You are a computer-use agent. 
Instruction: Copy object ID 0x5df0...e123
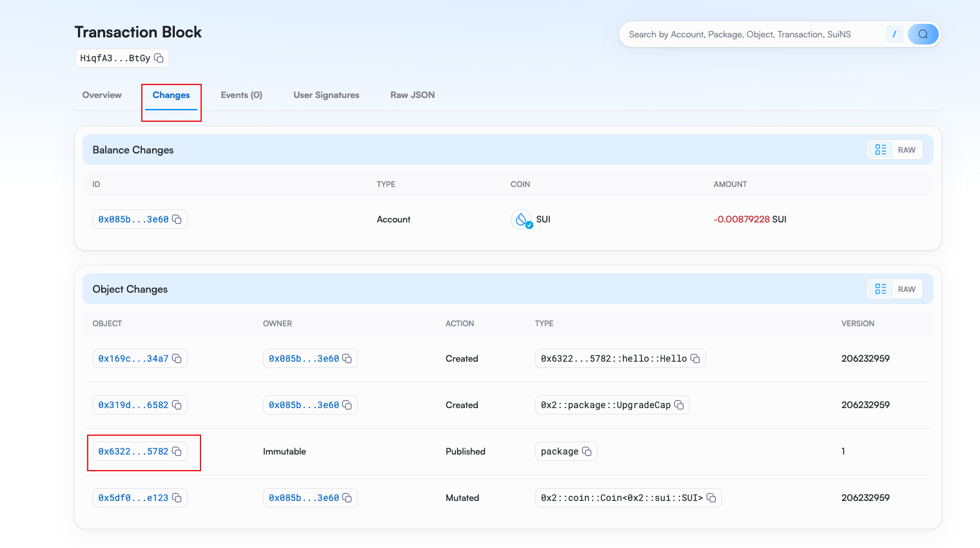[x=177, y=498]
